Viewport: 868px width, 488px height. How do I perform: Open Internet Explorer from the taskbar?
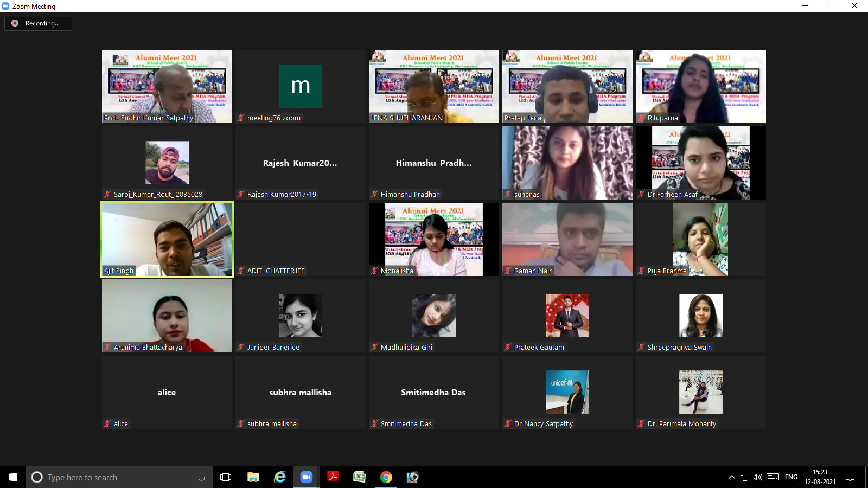pyautogui.click(x=280, y=477)
